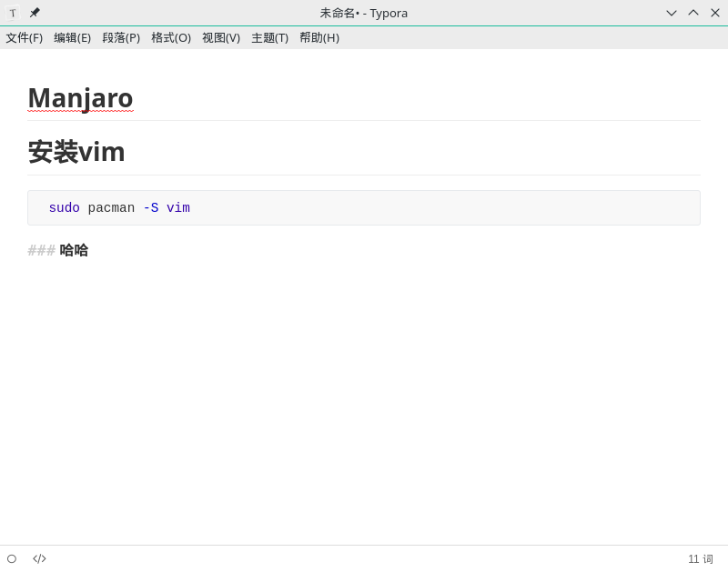
Task: Maximize the Typora window
Action: tap(693, 13)
